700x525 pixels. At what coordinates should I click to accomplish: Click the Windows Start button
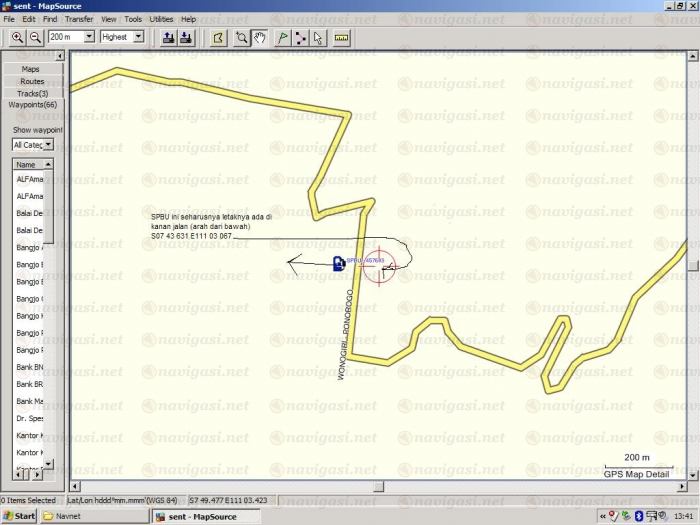pyautogui.click(x=19, y=516)
